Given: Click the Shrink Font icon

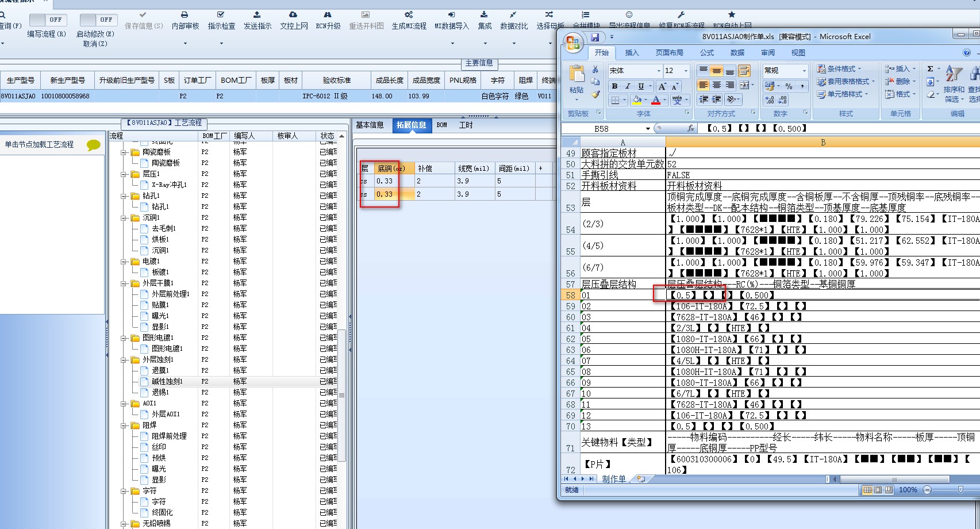Looking at the screenshot, I should (675, 86).
